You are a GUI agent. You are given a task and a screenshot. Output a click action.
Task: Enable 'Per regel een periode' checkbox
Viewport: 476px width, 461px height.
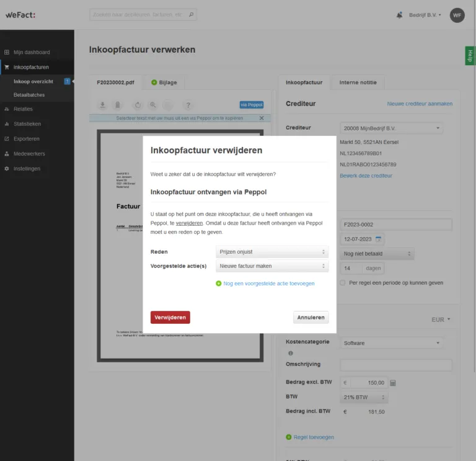coord(343,283)
